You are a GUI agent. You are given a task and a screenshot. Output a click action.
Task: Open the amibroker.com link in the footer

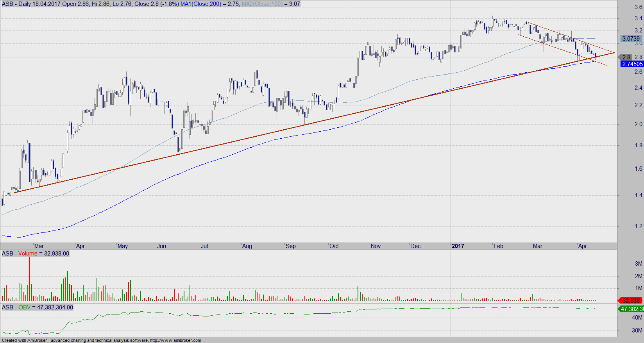175,340
